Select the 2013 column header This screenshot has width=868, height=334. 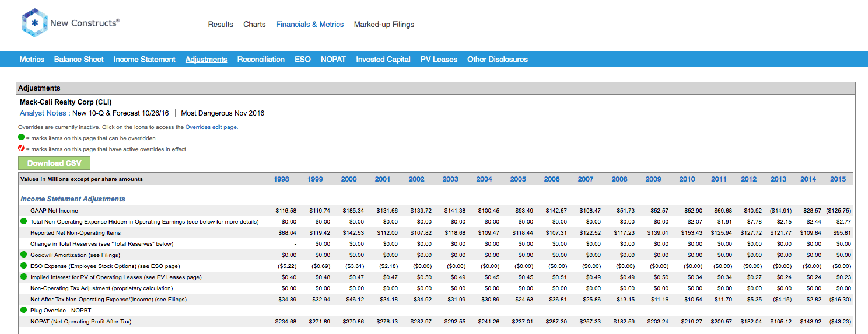pyautogui.click(x=778, y=179)
